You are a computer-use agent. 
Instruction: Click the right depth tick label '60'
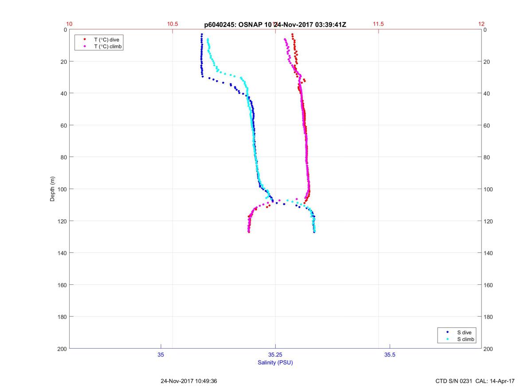(487, 125)
